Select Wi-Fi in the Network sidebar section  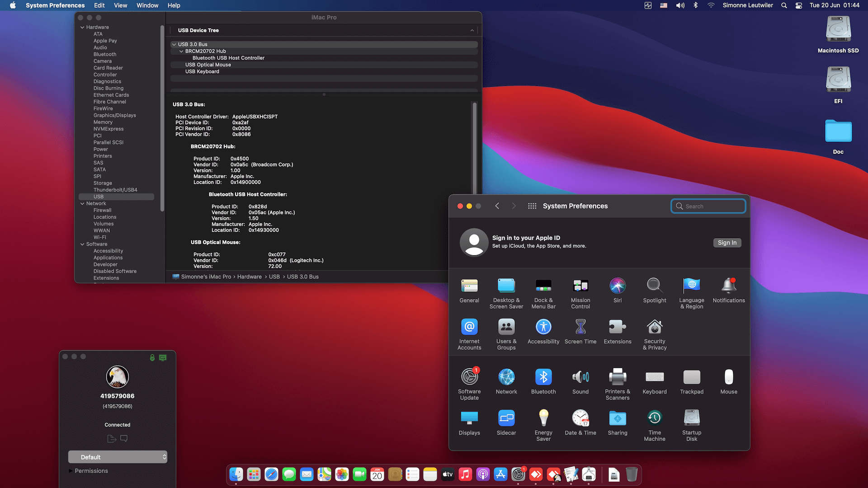(100, 237)
